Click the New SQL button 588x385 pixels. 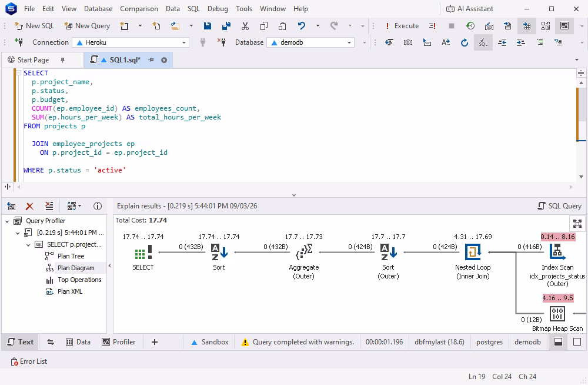[34, 26]
